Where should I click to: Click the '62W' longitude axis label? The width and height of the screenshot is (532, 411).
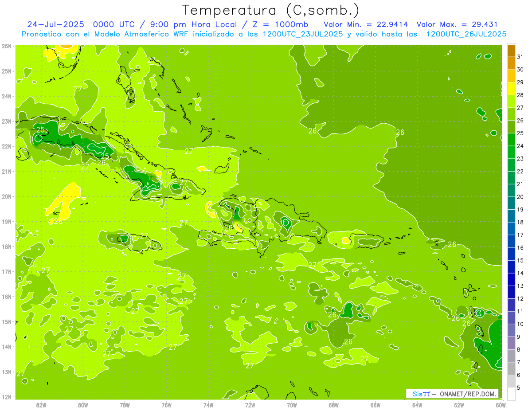click(459, 405)
